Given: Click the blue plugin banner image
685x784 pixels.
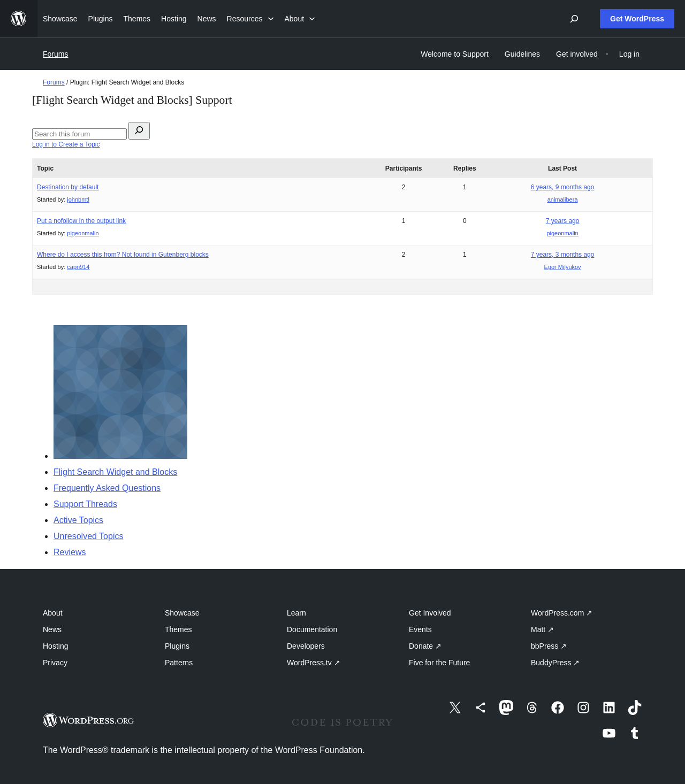Looking at the screenshot, I should pyautogui.click(x=120, y=392).
